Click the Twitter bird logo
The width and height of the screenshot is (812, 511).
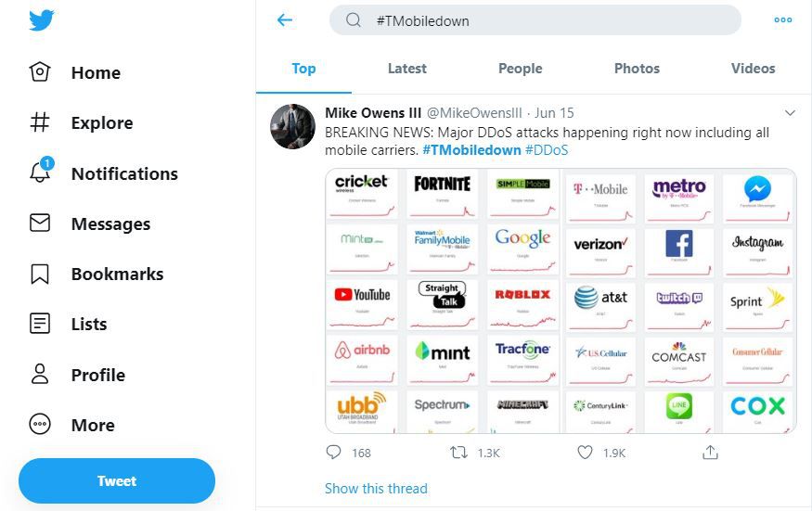tap(42, 20)
